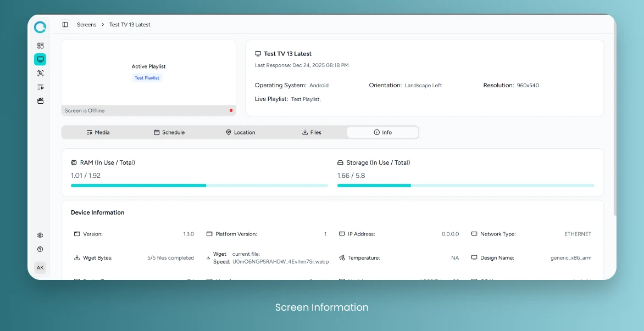644x331 pixels.
Task: Click the 'Landscape Left' orientation value
Action: (x=424, y=86)
